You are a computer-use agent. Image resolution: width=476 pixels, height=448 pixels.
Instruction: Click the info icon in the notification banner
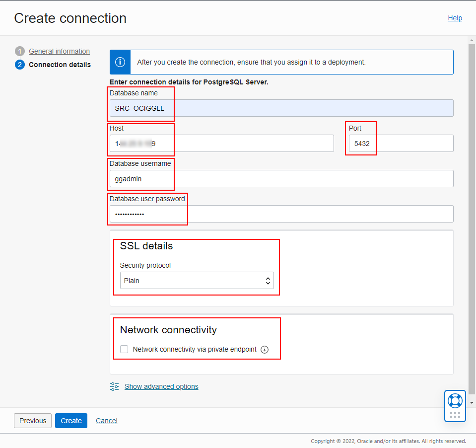pyautogui.click(x=120, y=62)
